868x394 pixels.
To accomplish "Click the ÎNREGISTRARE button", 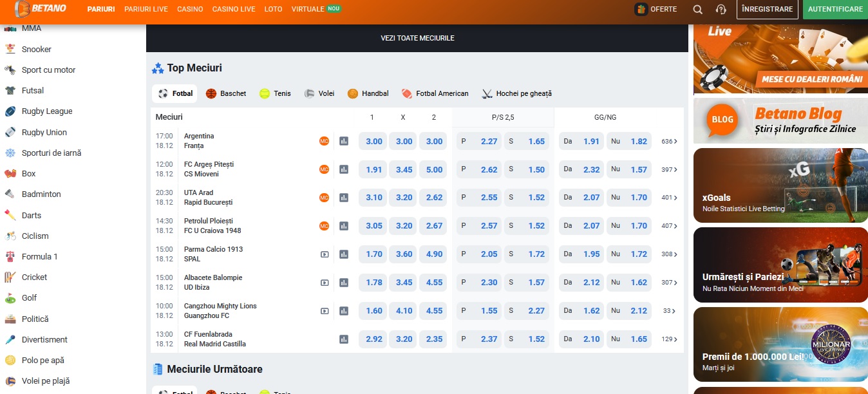I will pos(767,10).
